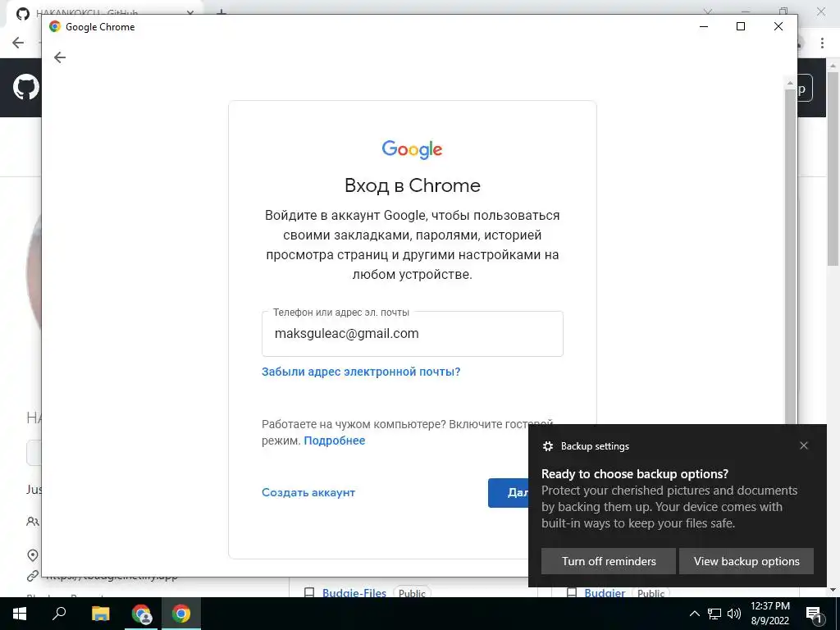The width and height of the screenshot is (840, 630).
Task: Click Chrome icon in dialog title bar
Action: (55, 26)
